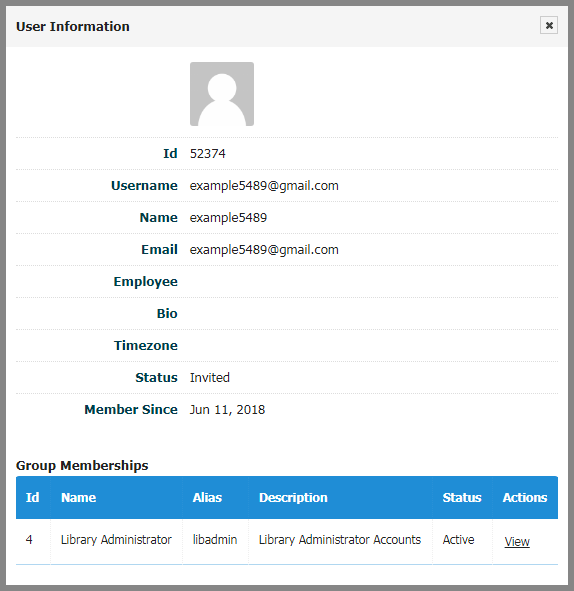Click the Name value example5489
Viewport: 574px width, 591px height.
point(228,218)
